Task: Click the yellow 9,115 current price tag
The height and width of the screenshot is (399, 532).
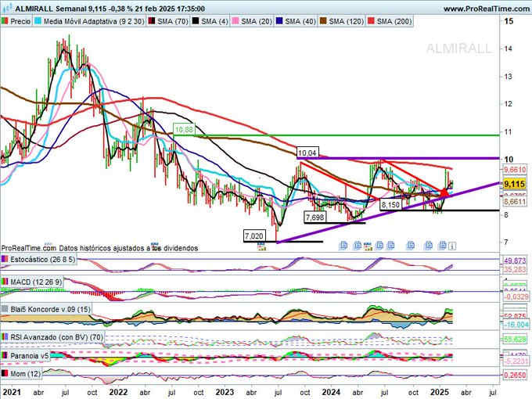Action: point(515,184)
